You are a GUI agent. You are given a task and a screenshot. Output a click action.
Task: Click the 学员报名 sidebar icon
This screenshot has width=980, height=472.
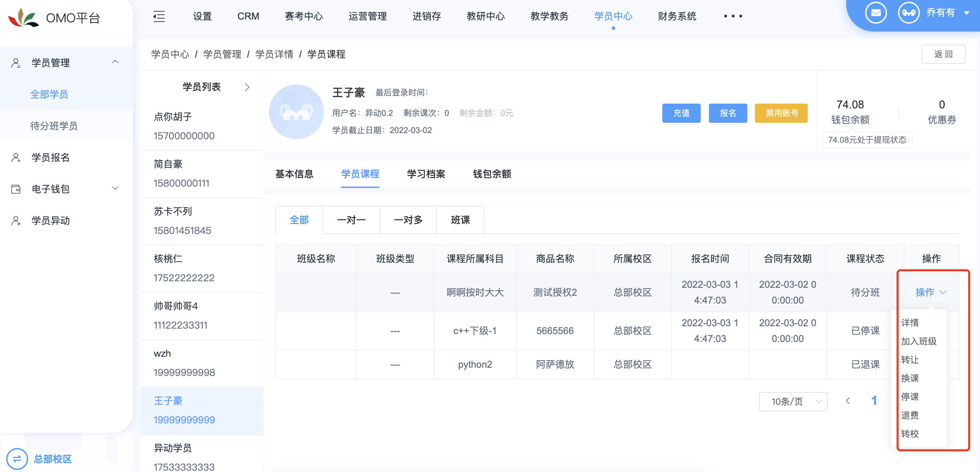(16, 157)
